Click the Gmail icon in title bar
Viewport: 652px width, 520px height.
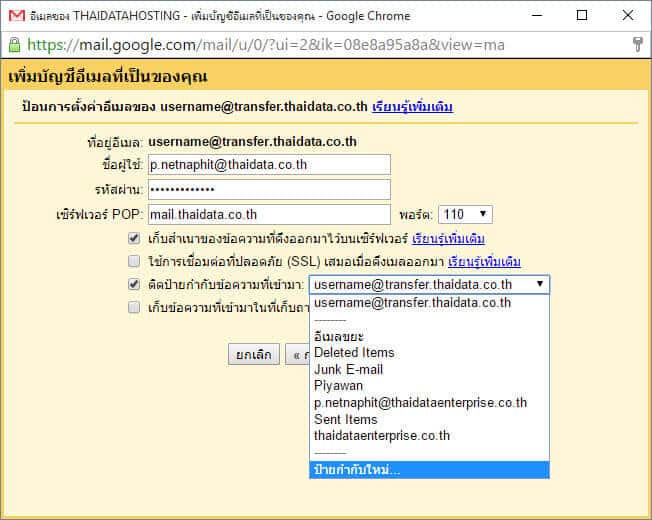(17, 16)
